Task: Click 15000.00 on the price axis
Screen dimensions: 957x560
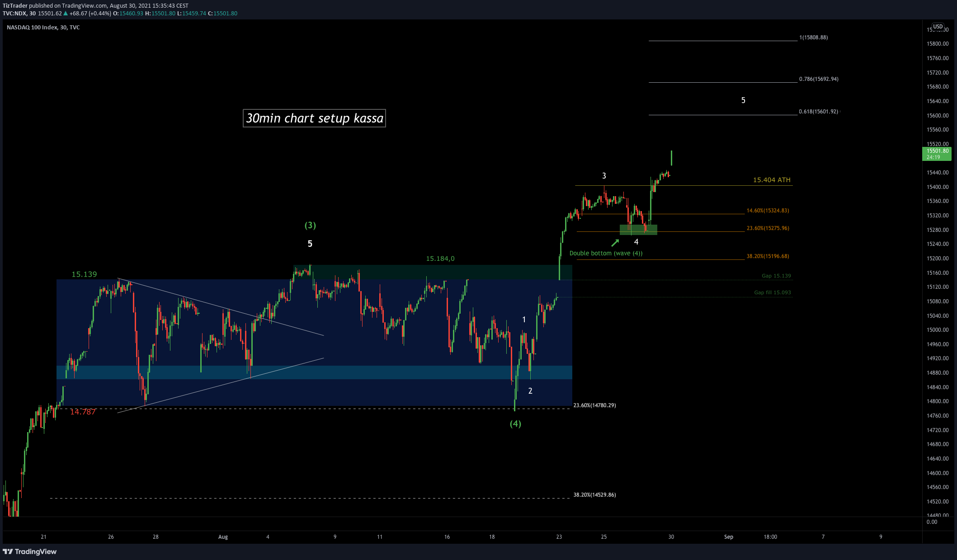Action: click(938, 330)
